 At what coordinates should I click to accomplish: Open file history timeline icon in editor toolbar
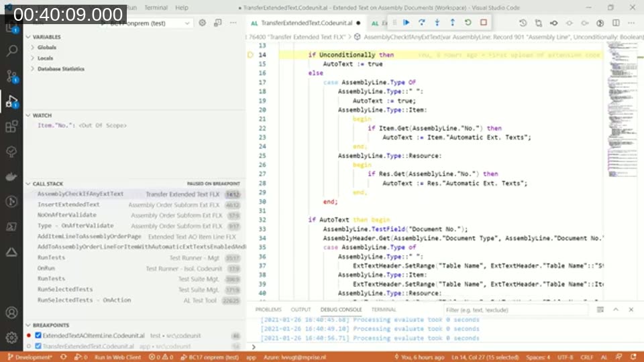click(523, 23)
